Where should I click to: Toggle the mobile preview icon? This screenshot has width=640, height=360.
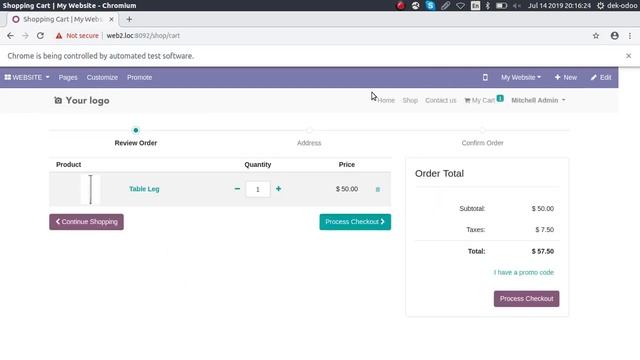point(485,77)
